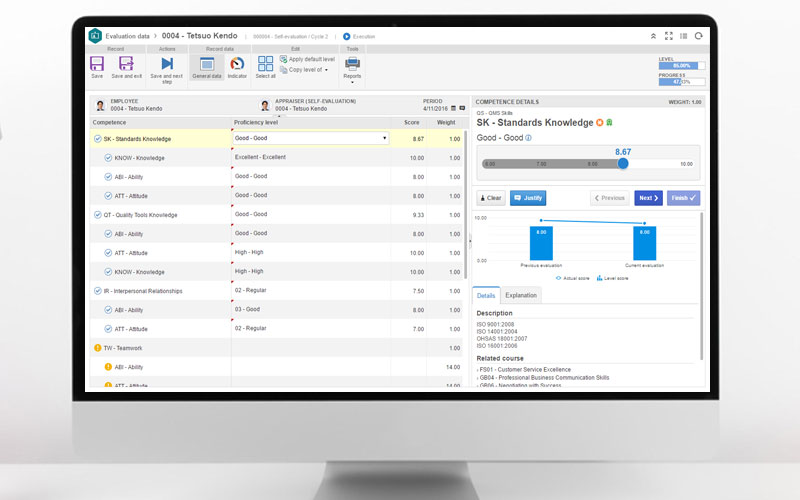Select the Details tab

pyautogui.click(x=486, y=295)
